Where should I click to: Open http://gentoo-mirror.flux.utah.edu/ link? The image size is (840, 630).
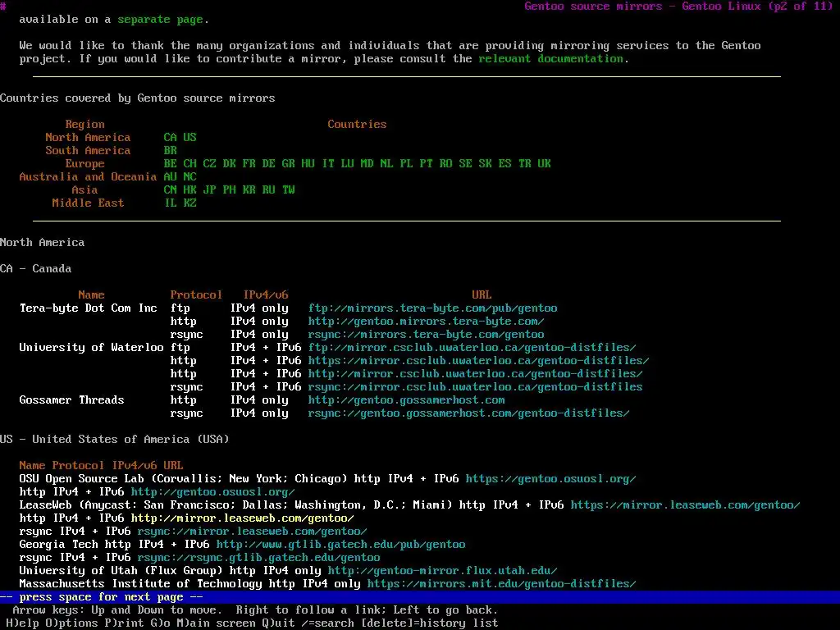[442, 571]
